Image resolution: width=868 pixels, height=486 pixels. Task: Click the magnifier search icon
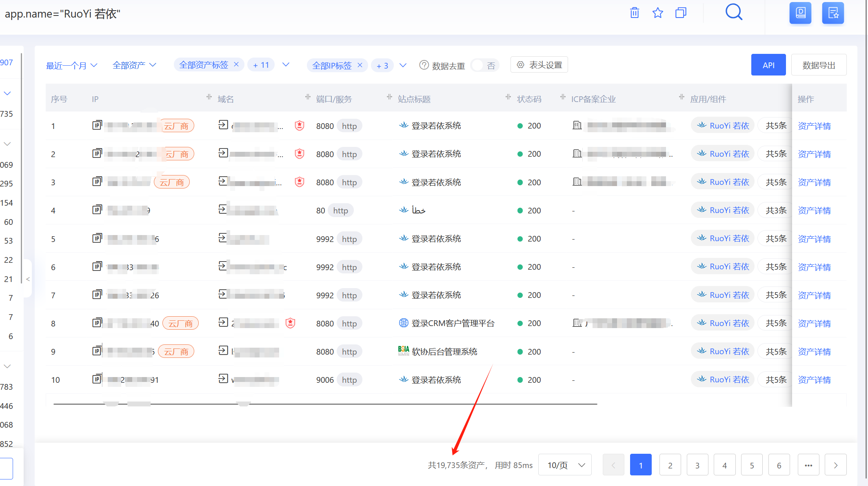click(733, 12)
